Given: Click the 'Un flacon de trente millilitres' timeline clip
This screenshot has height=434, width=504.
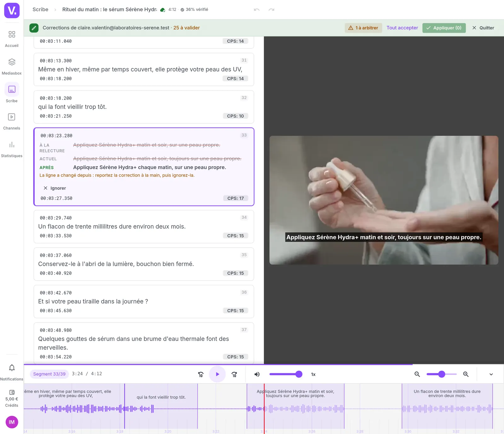Looking at the screenshot, I should point(447,406).
